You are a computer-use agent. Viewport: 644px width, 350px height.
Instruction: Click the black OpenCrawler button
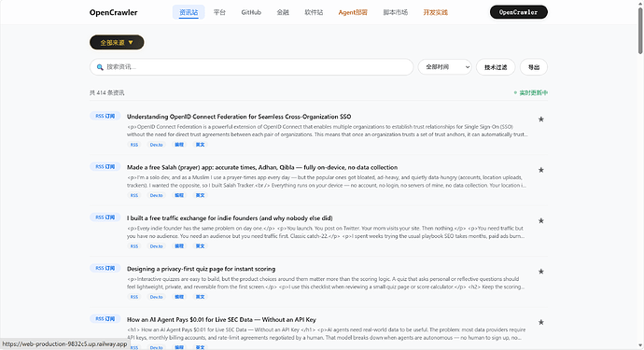click(518, 12)
